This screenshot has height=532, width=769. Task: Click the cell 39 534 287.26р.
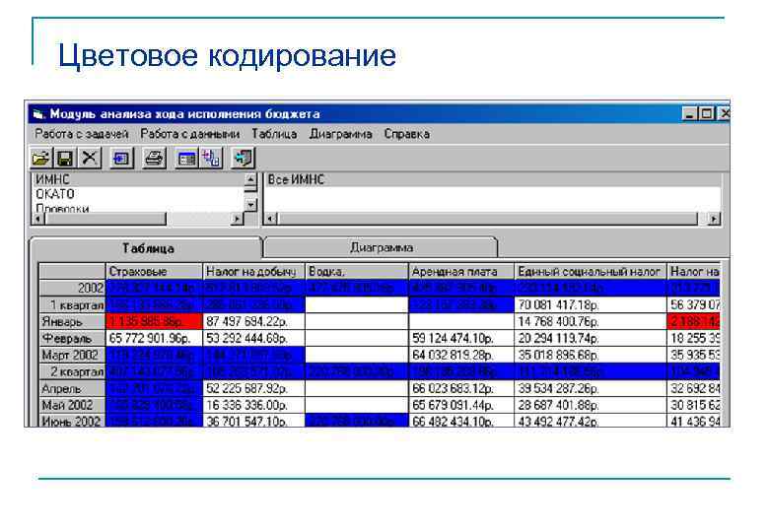pyautogui.click(x=591, y=388)
